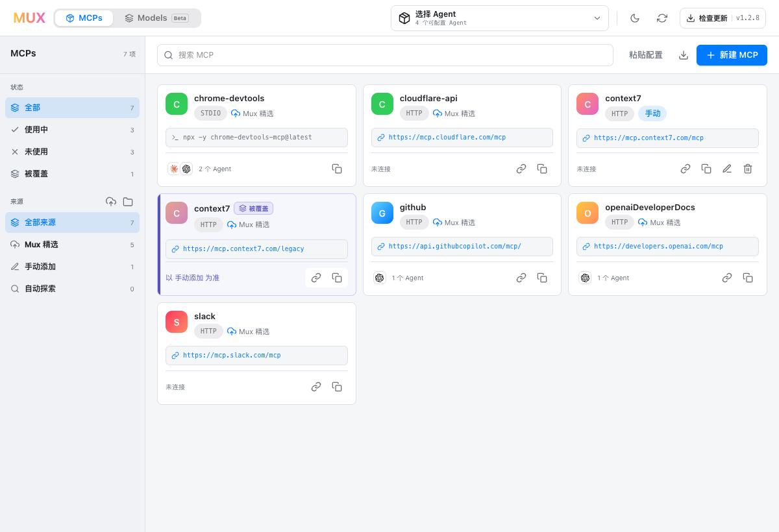779x532 pixels.
Task: Click the cloudflare-api card title
Action: pos(428,99)
